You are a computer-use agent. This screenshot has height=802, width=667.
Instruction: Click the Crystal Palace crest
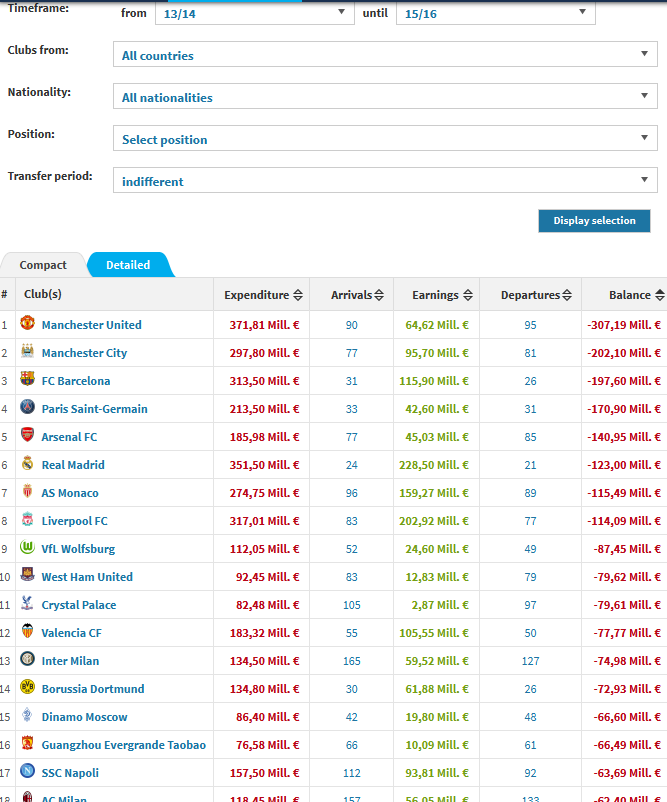pos(28,603)
